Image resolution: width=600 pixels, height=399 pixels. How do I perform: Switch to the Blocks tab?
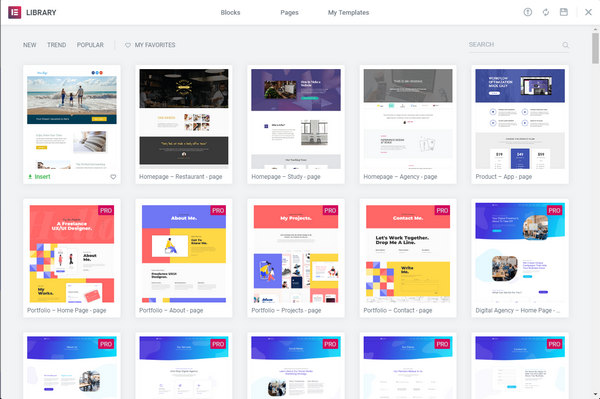[230, 13]
